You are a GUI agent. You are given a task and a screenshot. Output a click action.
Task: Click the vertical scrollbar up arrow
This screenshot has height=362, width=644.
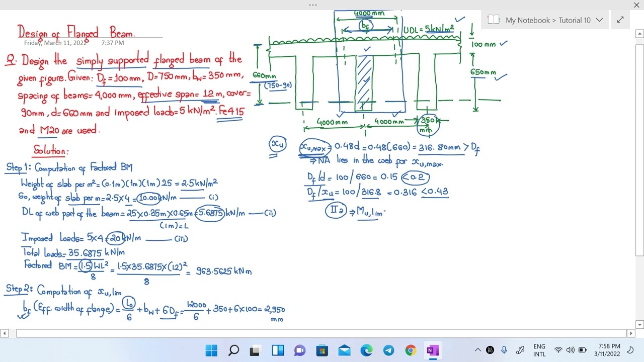640,34
